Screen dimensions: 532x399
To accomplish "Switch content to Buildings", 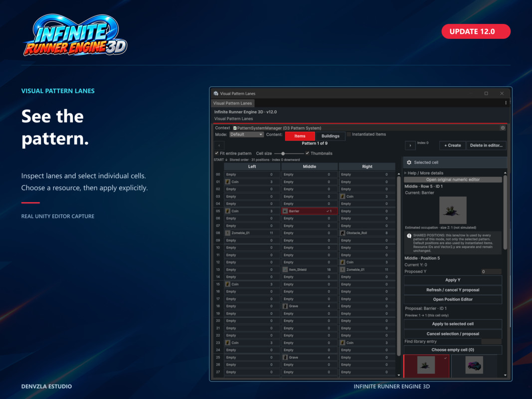I will pos(330,136).
